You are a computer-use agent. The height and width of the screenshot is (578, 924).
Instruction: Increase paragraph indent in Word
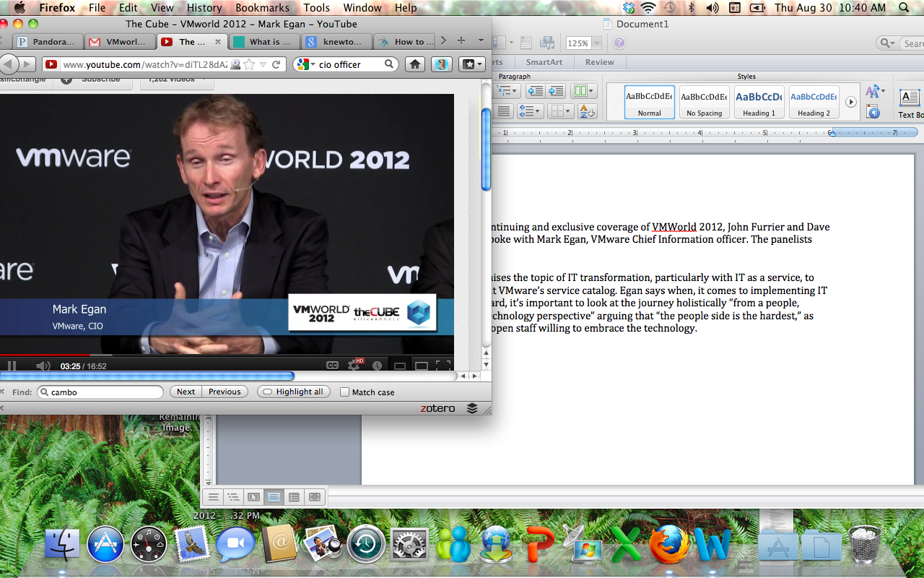(x=556, y=91)
